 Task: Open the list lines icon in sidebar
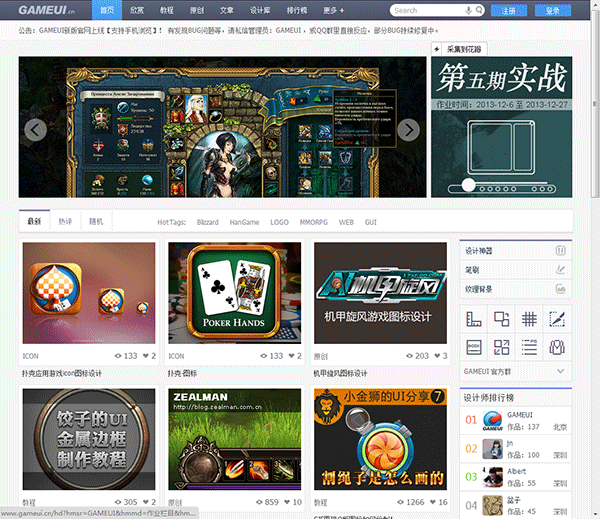click(x=529, y=347)
